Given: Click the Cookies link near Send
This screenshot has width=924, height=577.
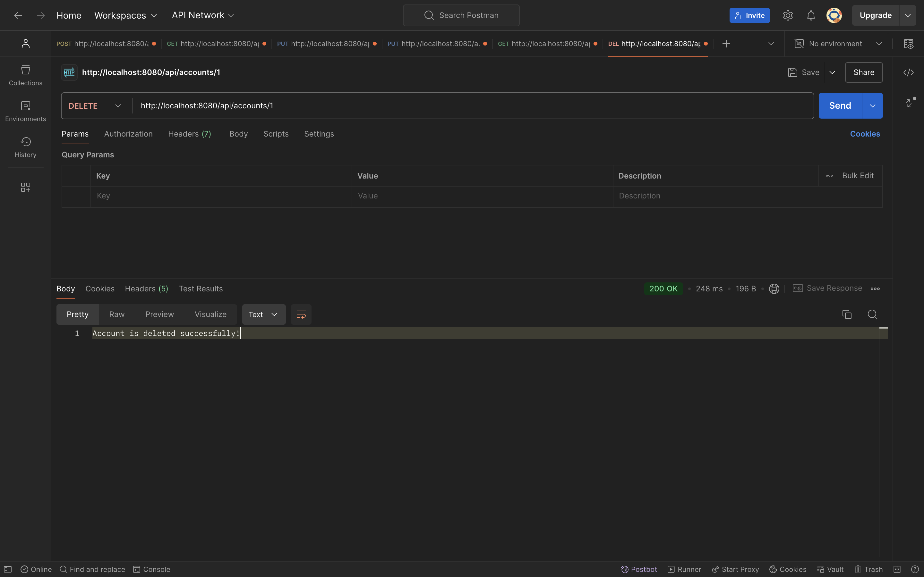Looking at the screenshot, I should click(864, 134).
